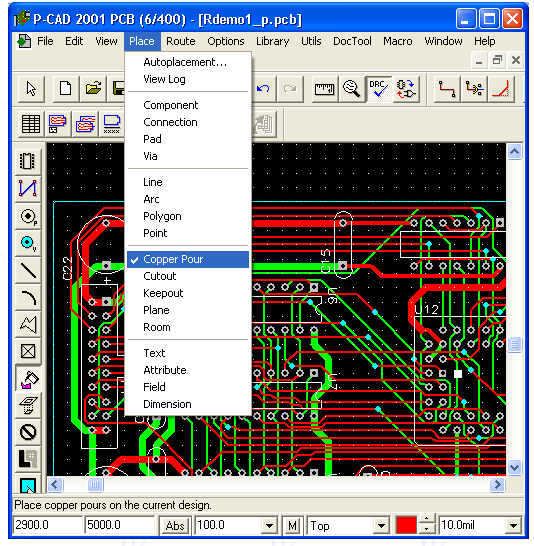Select the Place Pad tool
Image resolution: width=534 pixels, height=546 pixels.
(x=28, y=216)
